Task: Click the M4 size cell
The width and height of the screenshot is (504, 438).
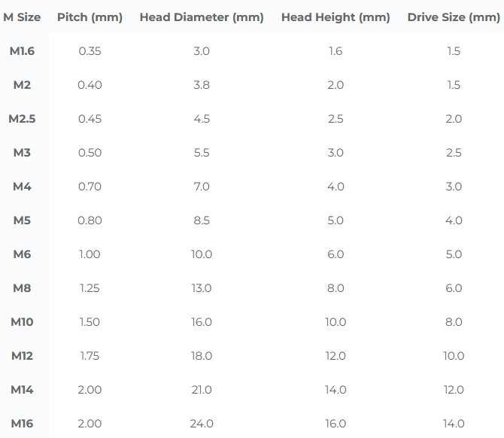Action: 22,187
